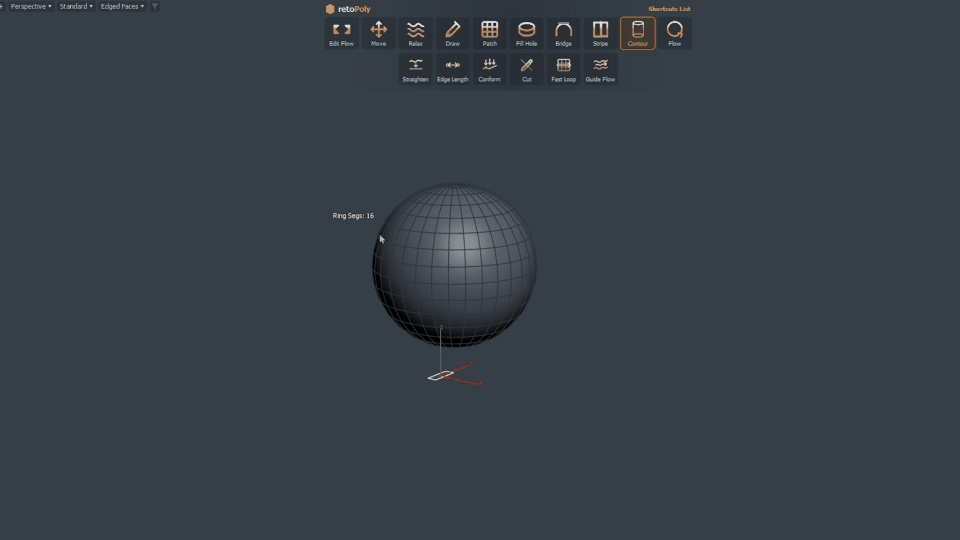This screenshot has height=540, width=960.
Task: Expand the Edged Faces dropdown
Action: tap(122, 6)
